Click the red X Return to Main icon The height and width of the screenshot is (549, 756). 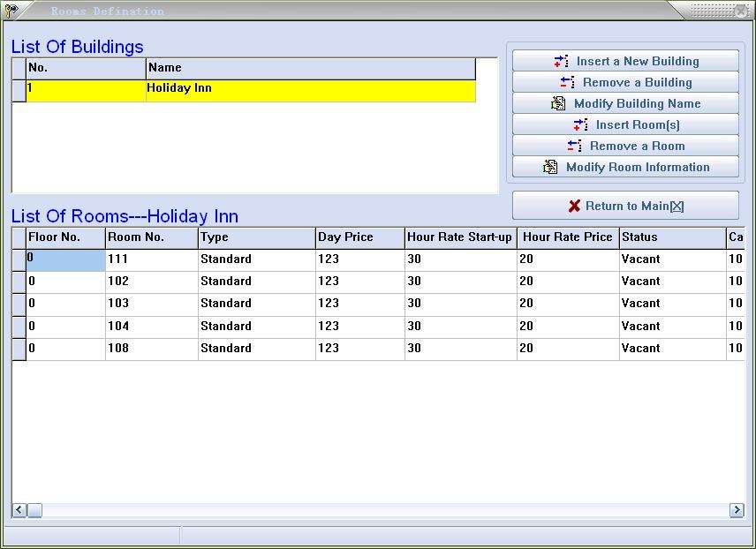point(574,206)
